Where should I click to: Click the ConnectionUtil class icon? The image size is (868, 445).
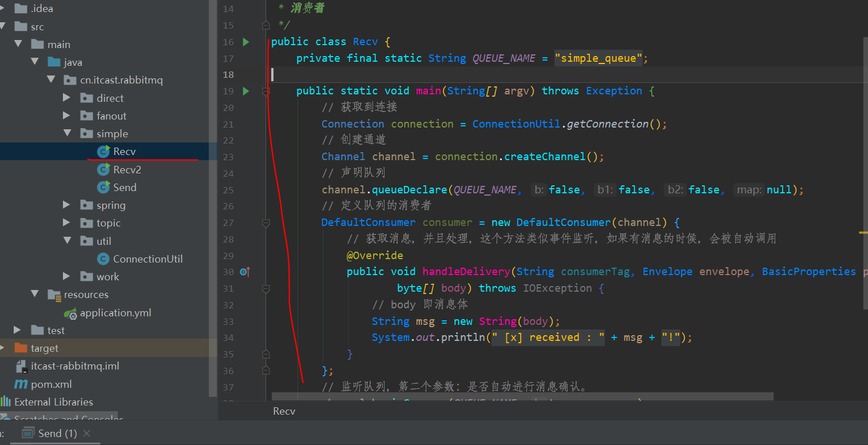point(104,259)
